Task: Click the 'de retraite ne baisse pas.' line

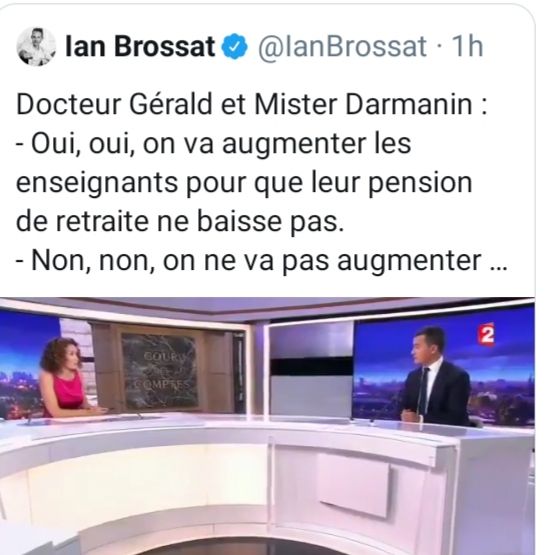Action: click(x=180, y=222)
